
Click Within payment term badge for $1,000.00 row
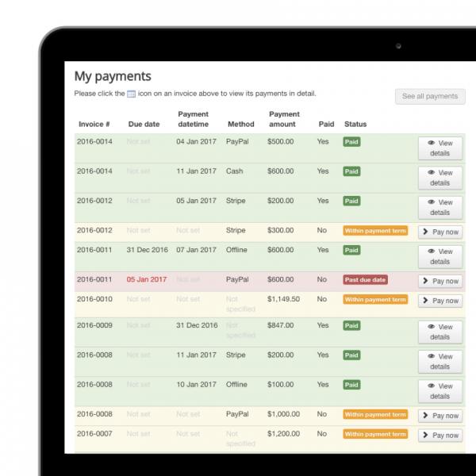click(375, 415)
